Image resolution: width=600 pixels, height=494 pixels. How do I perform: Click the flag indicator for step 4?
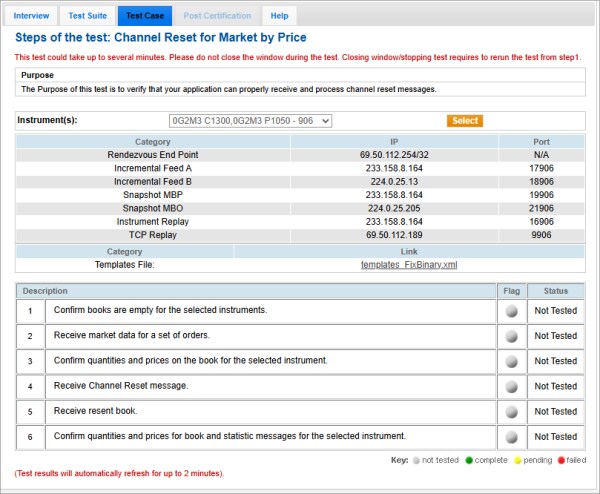pyautogui.click(x=511, y=386)
